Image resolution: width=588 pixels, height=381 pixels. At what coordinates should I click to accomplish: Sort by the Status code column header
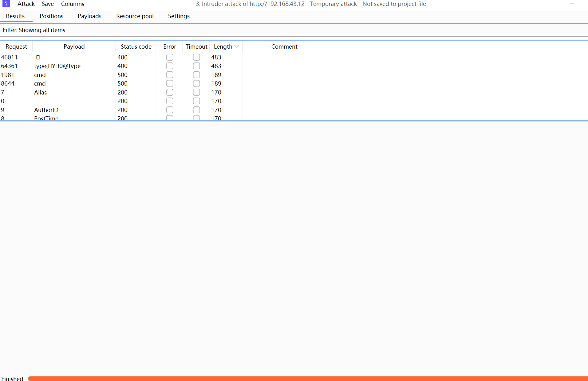tap(136, 46)
